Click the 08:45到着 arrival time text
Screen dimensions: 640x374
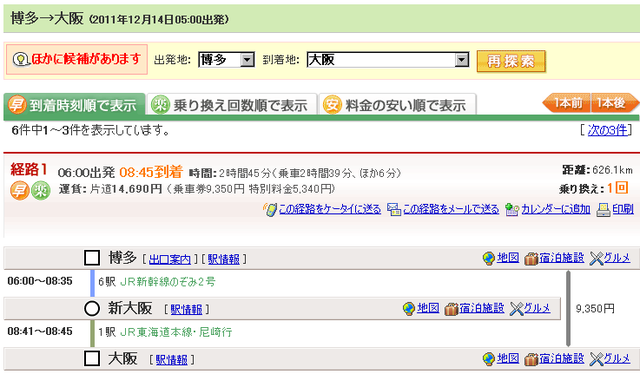coord(151,172)
